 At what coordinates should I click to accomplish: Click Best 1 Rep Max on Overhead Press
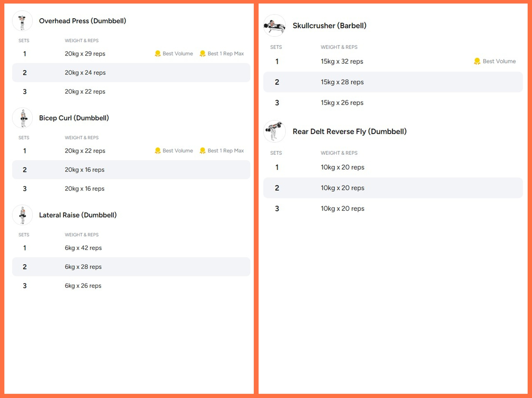[222, 54]
